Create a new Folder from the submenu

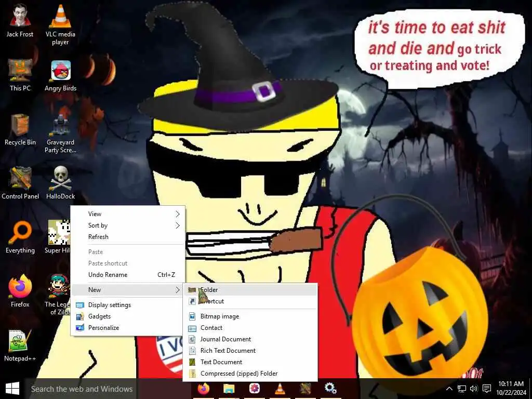[x=250, y=290]
